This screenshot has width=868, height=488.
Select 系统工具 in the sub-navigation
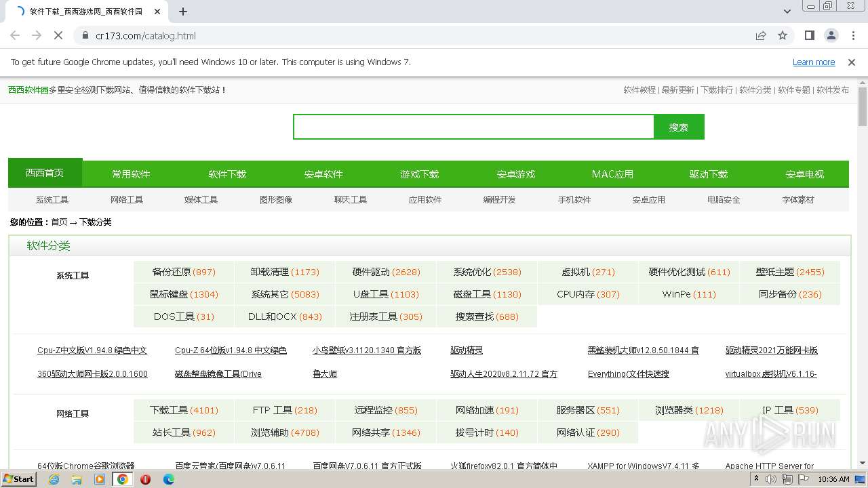coord(52,200)
